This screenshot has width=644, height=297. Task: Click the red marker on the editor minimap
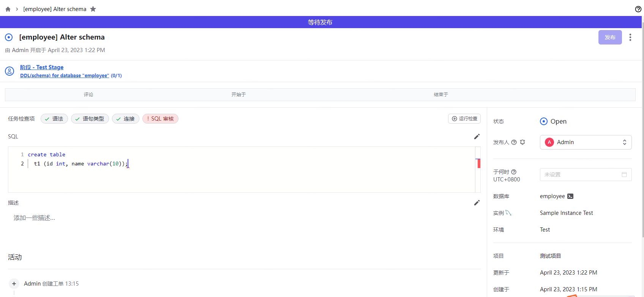point(479,164)
